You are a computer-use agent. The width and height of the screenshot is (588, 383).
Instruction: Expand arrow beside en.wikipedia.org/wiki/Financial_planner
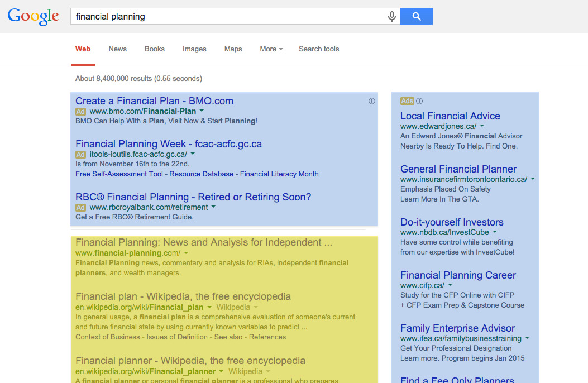pos(221,371)
